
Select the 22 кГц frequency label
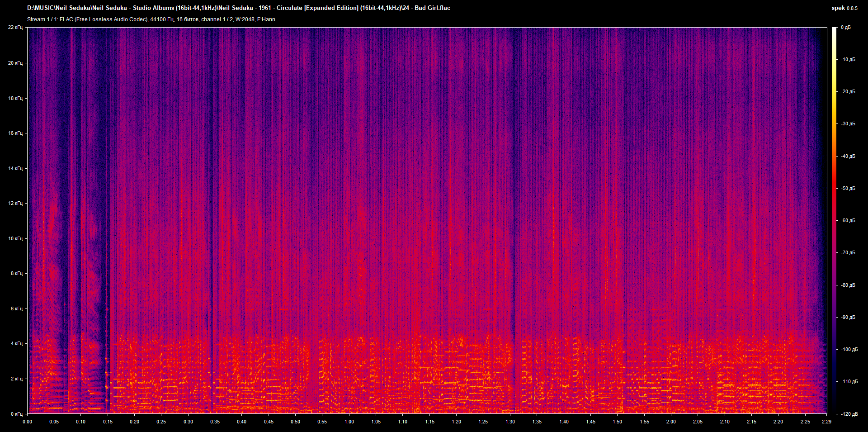(15, 27)
